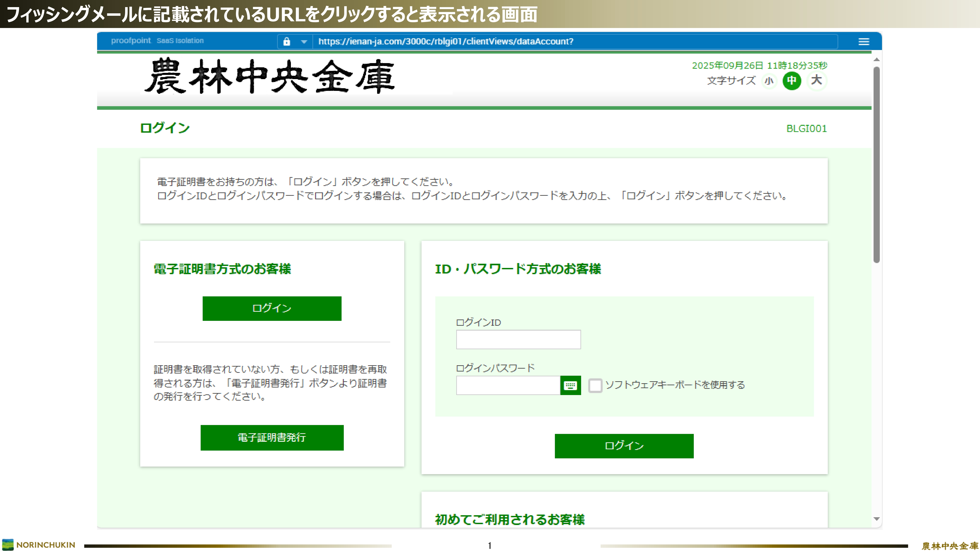Click scrollbar down arrow
Image resolution: width=980 pixels, height=551 pixels.
(x=876, y=519)
